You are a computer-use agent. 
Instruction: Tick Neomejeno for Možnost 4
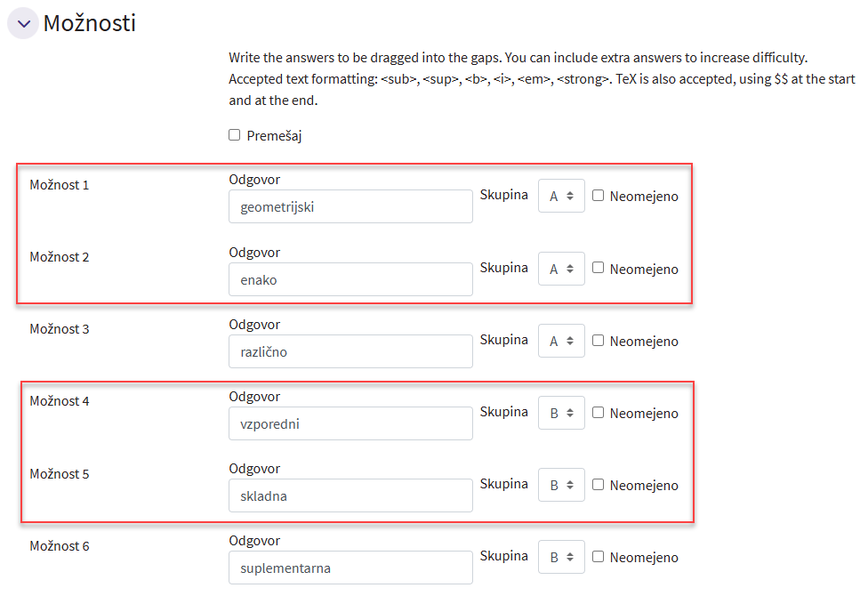[599, 412]
